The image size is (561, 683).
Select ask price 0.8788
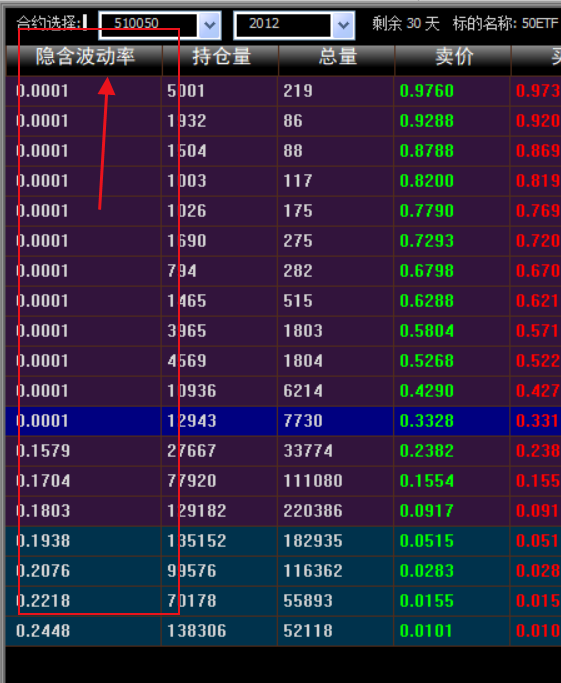[x=427, y=151]
